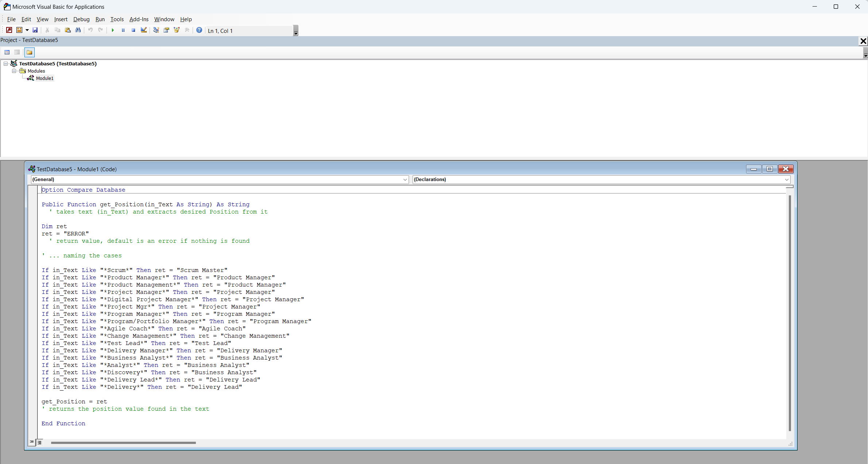Open the Run menu
Viewport: 868px width, 464px height.
[x=100, y=19]
